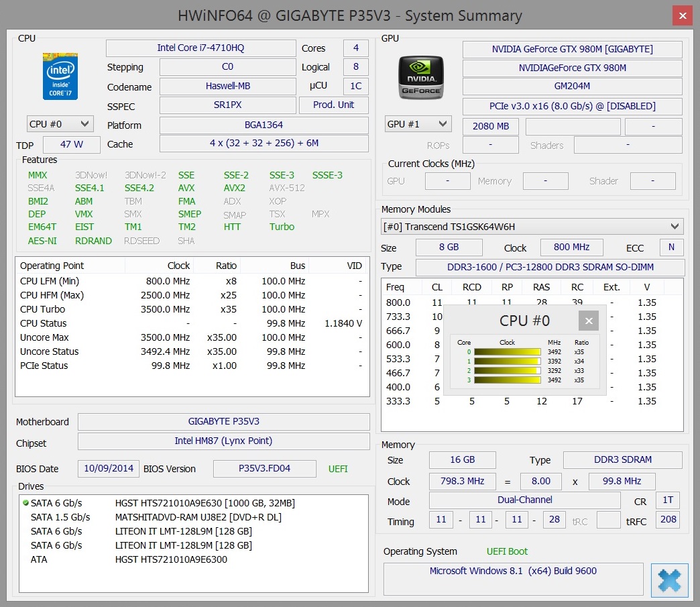This screenshot has height=607, width=700.
Task: Click the P35V3.FD04 BIOS version field
Action: [264, 469]
